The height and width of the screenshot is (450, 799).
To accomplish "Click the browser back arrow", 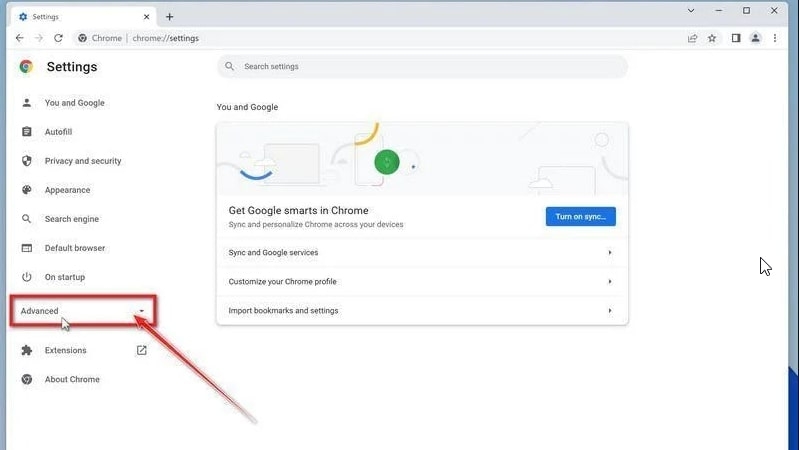I will point(19,38).
